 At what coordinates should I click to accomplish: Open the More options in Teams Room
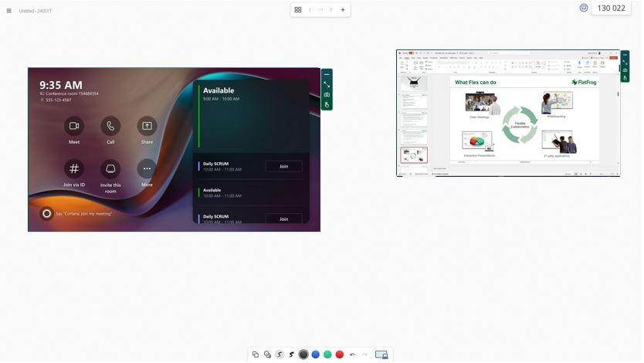pyautogui.click(x=147, y=169)
